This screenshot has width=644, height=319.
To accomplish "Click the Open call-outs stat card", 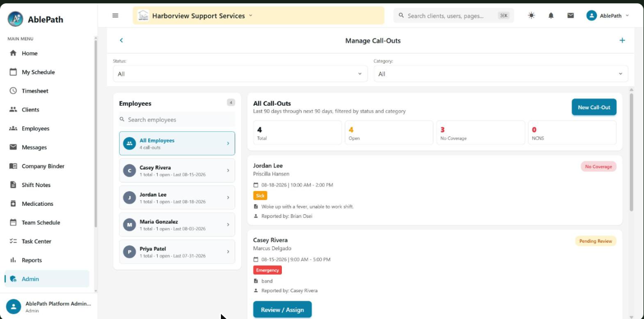I will (x=389, y=132).
